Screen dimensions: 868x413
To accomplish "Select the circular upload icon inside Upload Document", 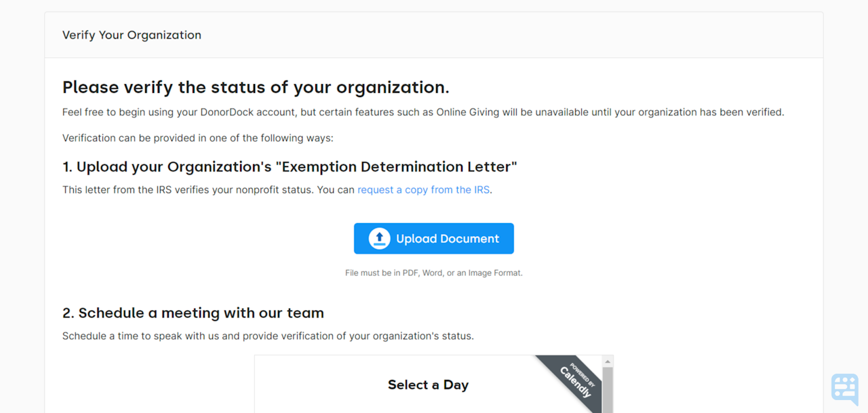I will point(378,238).
